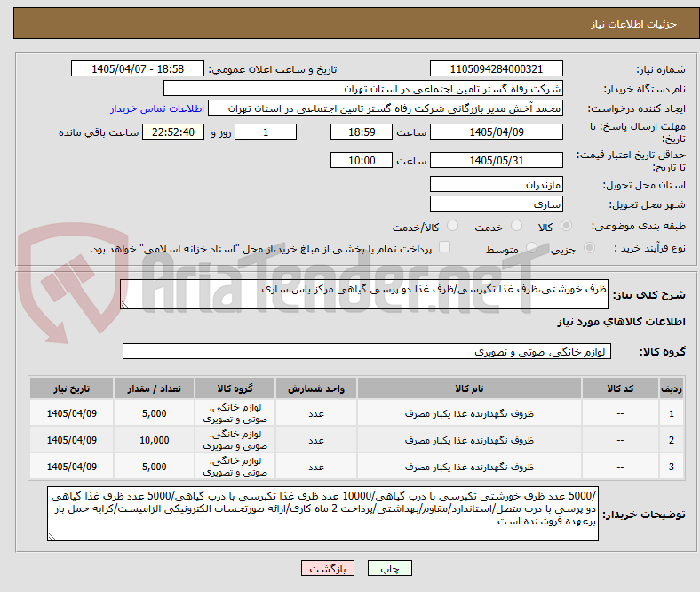Select the متوسط purchase type radio

(531, 248)
